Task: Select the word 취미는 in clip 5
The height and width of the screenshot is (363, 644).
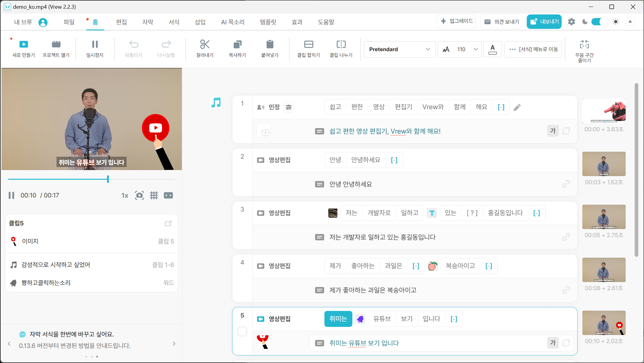Action: (338, 319)
